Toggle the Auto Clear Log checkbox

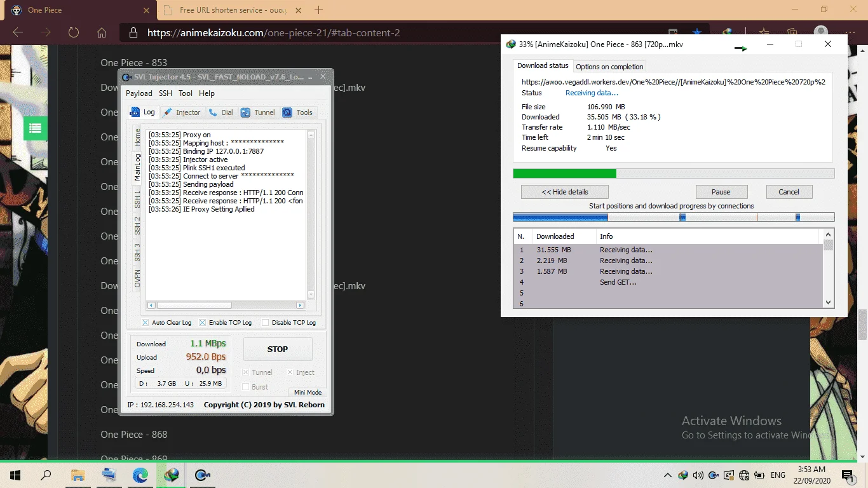point(146,322)
